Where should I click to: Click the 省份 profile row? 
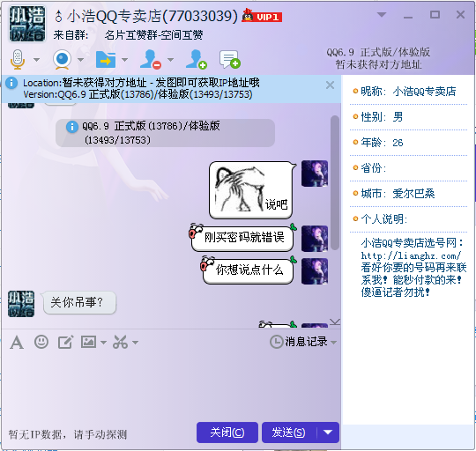tap(408, 167)
